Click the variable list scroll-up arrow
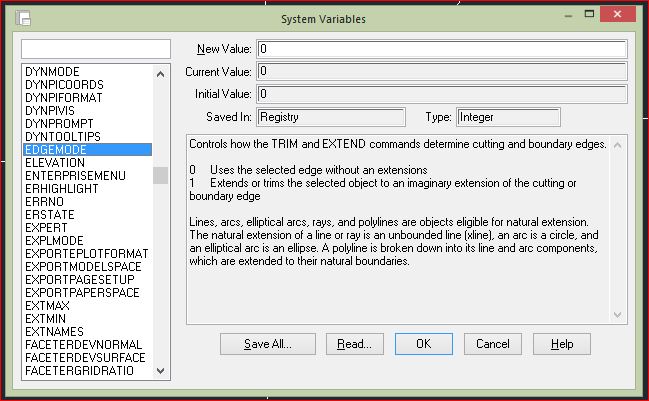 pos(161,74)
